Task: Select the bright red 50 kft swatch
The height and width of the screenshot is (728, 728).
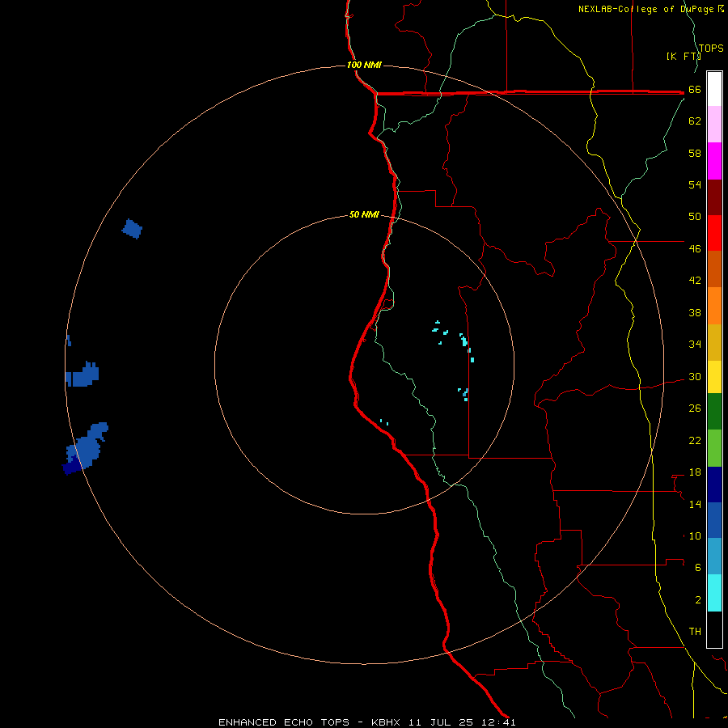Action: (x=714, y=233)
